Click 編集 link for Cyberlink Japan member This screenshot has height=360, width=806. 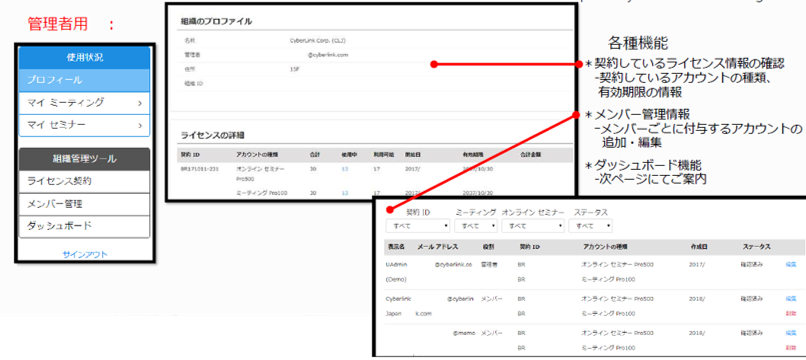[x=791, y=298]
